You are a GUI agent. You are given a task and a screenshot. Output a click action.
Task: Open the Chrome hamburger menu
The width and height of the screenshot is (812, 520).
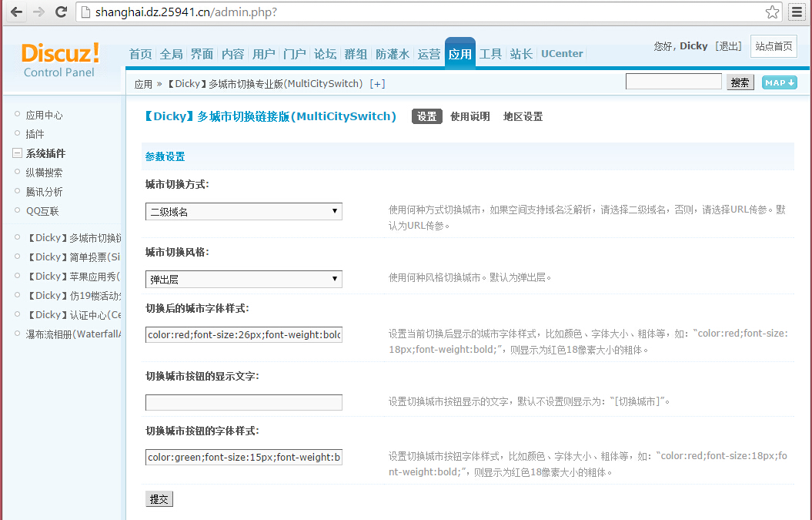point(797,12)
